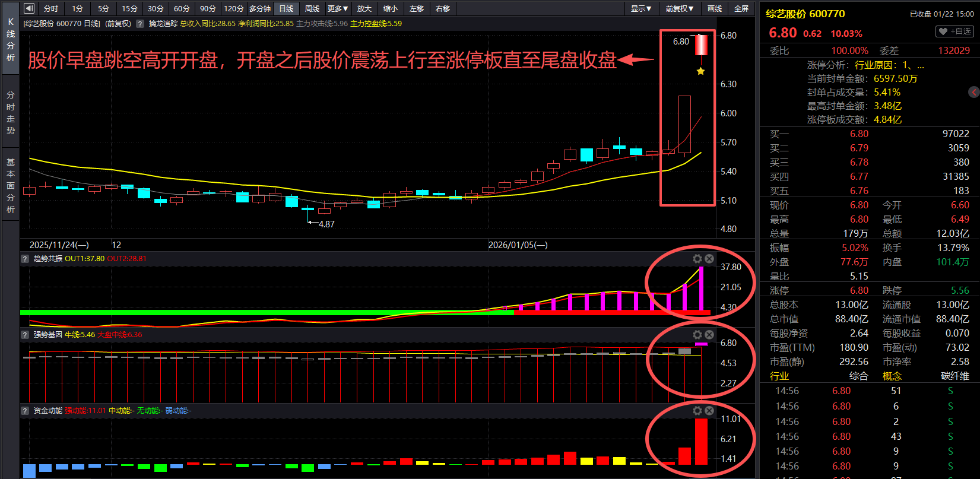980x479 pixels.
Task: Click the yellow star marker on the chart
Action: (x=700, y=71)
